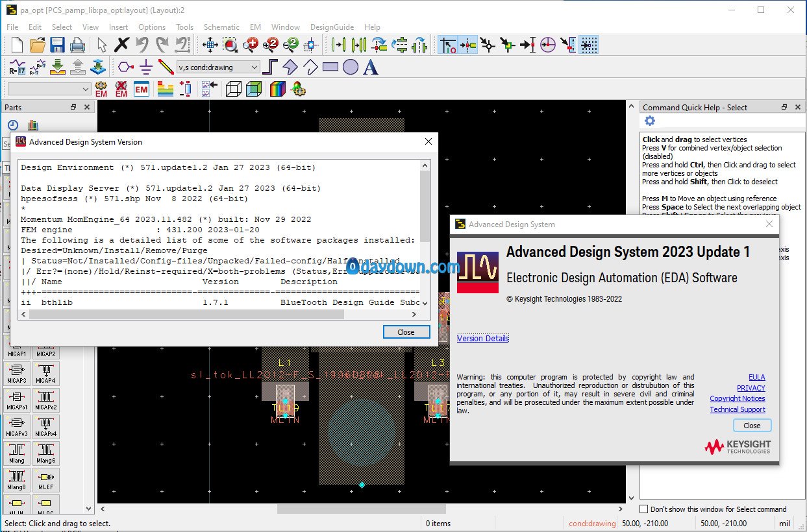Image resolution: width=807 pixels, height=532 pixels.
Task: Open the DesignGuide menu
Action: [x=332, y=27]
